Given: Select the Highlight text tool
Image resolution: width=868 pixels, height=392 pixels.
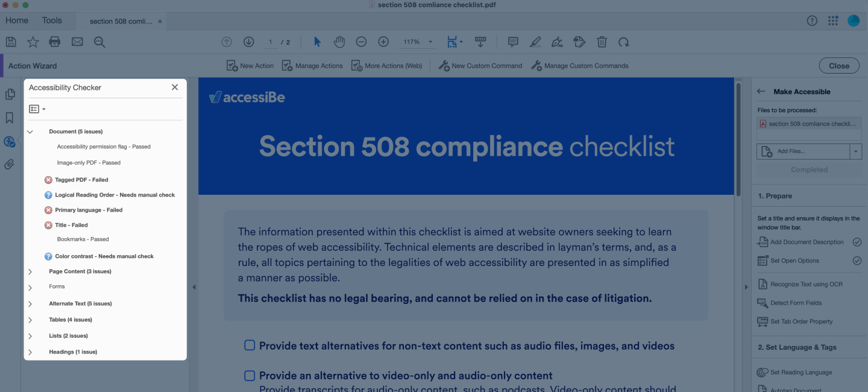Looking at the screenshot, I should click(x=535, y=42).
